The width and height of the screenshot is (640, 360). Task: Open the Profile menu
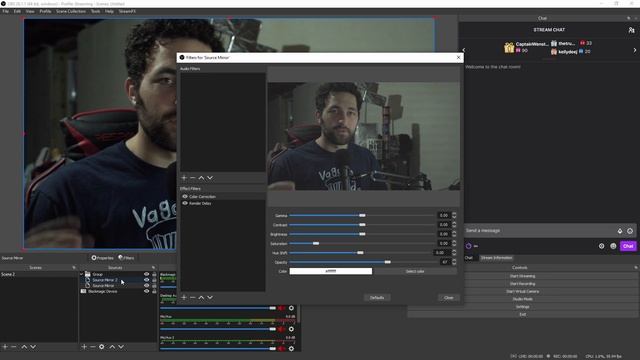click(45, 11)
